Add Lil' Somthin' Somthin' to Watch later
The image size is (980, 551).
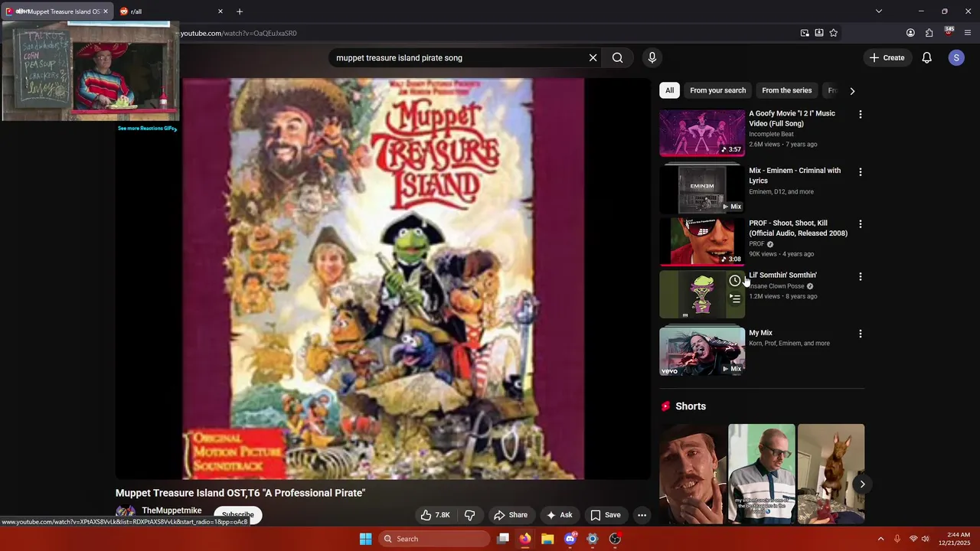(735, 281)
